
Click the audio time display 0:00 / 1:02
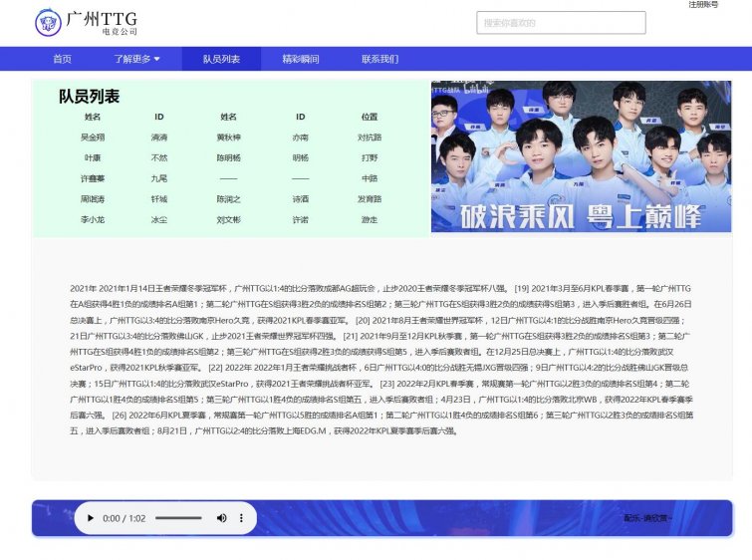tap(125, 518)
